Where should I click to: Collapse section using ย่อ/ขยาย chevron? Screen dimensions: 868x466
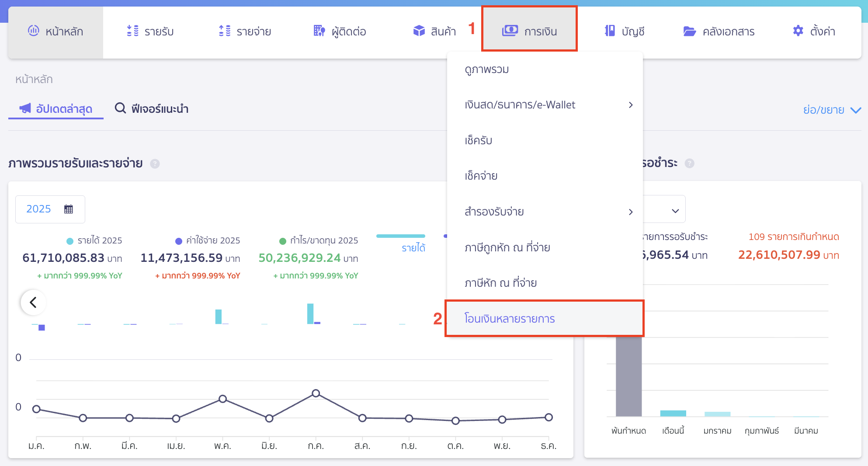(855, 110)
